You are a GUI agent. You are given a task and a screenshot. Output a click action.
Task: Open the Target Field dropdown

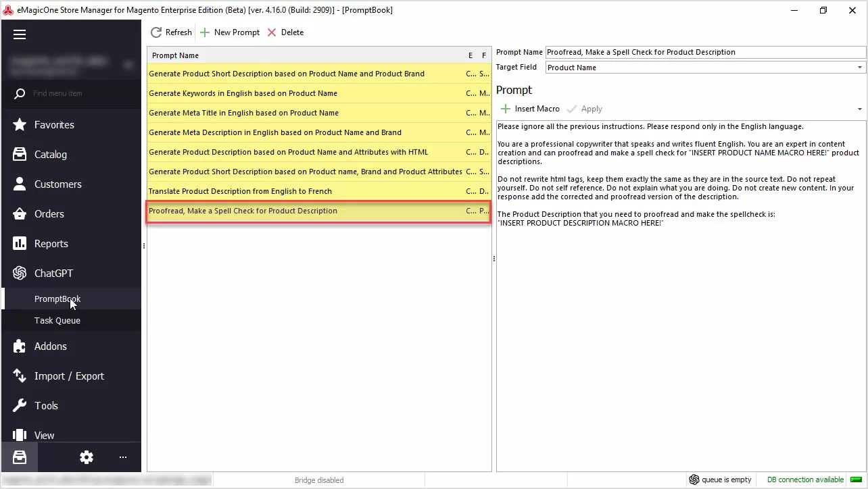pyautogui.click(x=860, y=68)
